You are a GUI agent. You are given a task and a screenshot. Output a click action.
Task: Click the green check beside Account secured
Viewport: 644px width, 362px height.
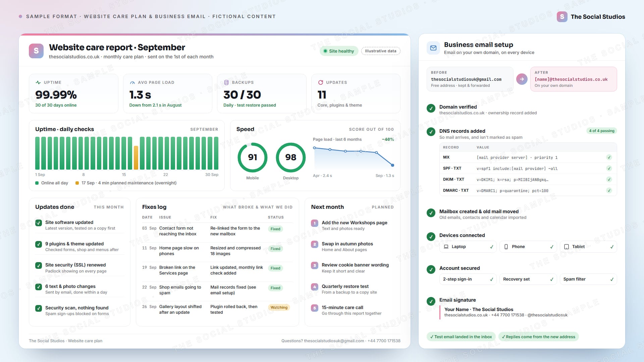click(x=431, y=269)
